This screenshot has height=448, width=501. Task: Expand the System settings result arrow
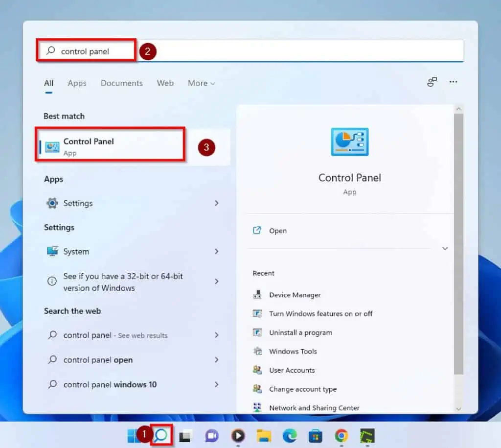[217, 251]
